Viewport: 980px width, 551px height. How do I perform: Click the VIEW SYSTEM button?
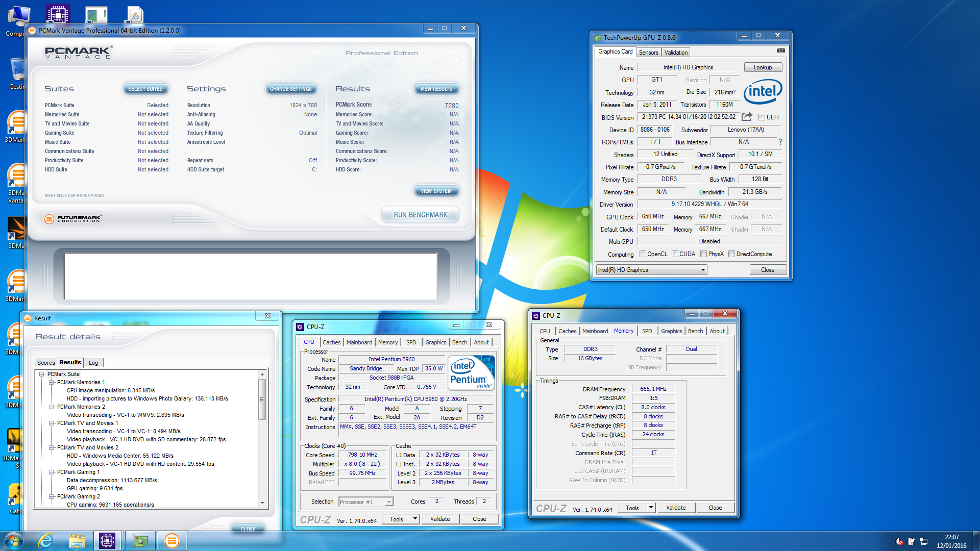436,191
